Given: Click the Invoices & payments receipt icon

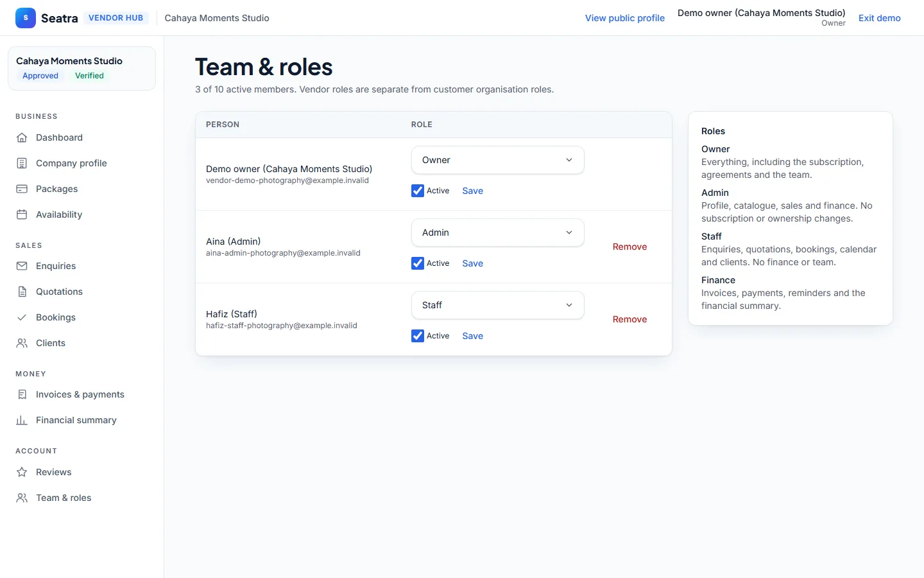Looking at the screenshot, I should [x=22, y=394].
